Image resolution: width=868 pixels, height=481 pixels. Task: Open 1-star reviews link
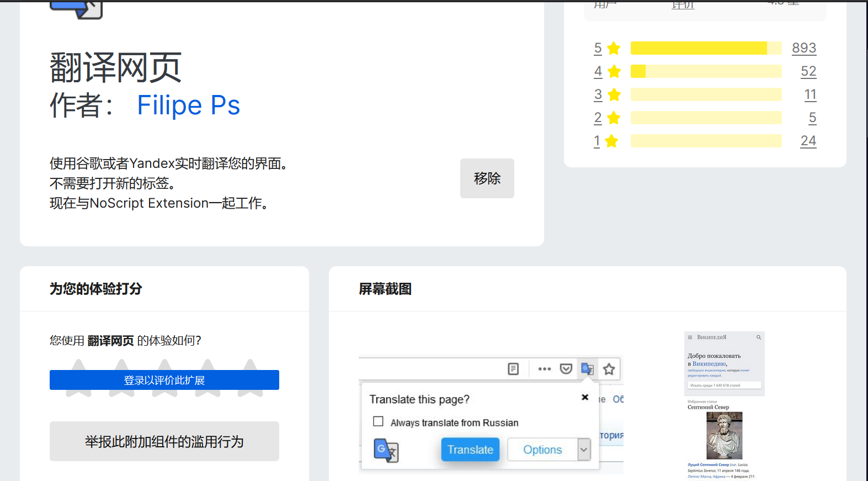597,141
